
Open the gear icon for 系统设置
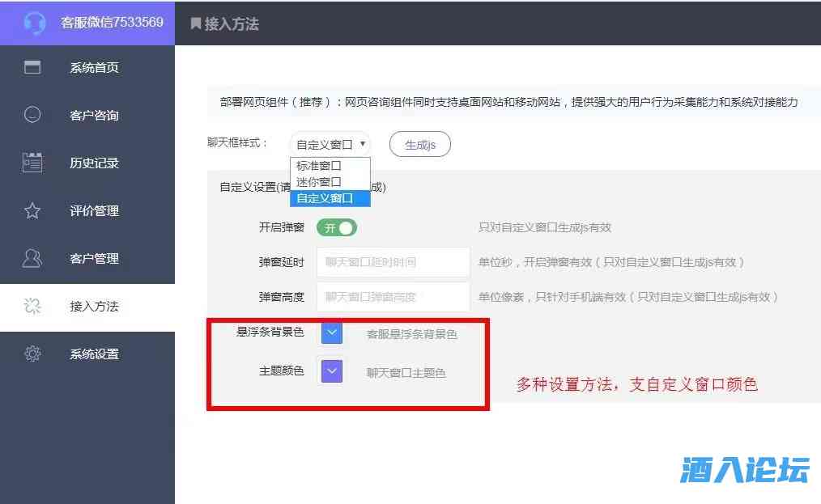click(31, 354)
